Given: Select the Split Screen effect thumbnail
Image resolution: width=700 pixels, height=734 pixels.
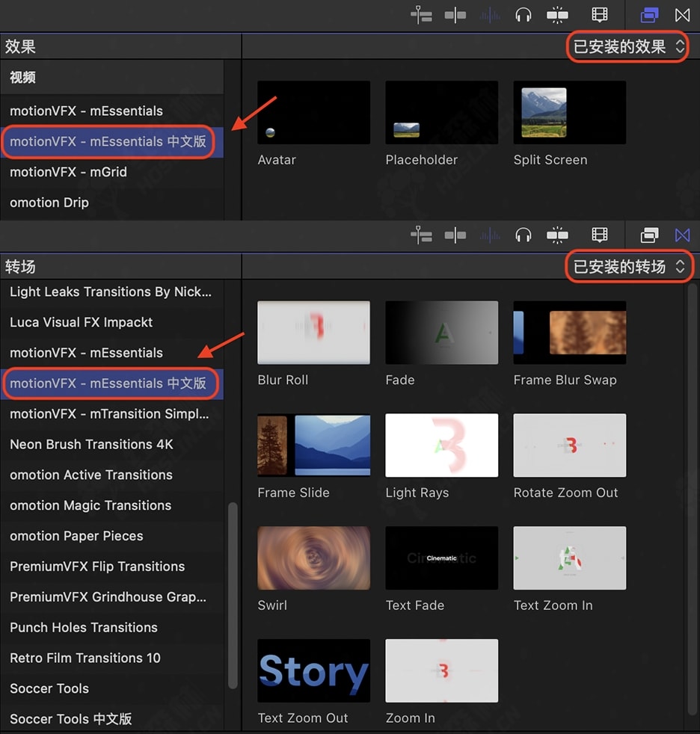Looking at the screenshot, I should click(x=570, y=112).
